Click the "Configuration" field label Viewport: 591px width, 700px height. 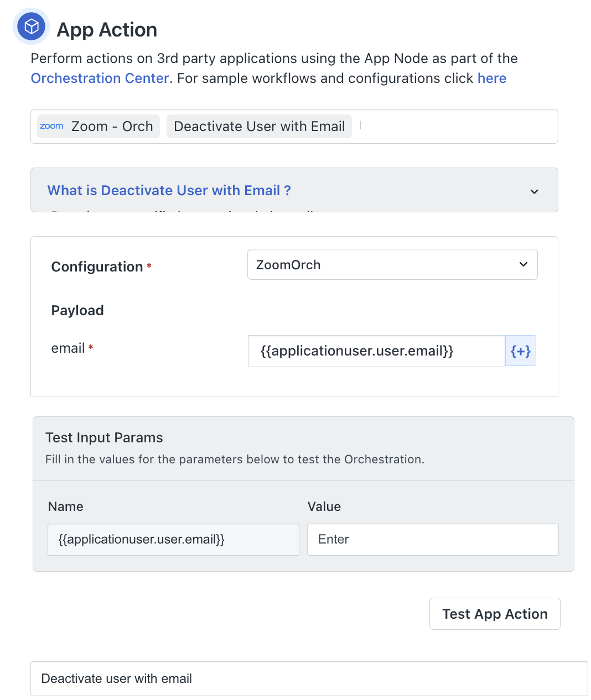[97, 267]
